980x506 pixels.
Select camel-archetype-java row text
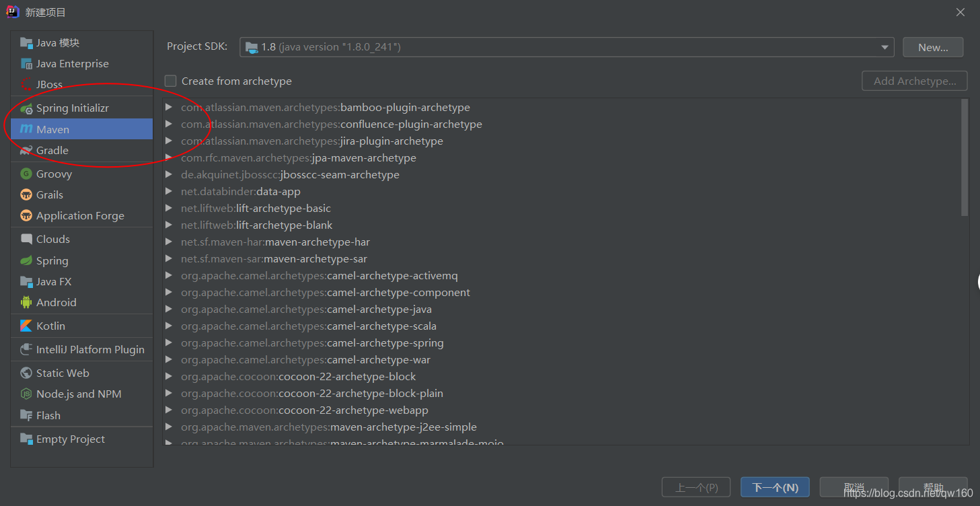pyautogui.click(x=306, y=310)
